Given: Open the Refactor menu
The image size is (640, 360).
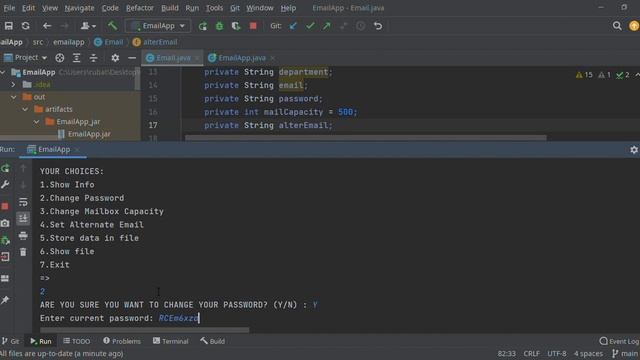Looking at the screenshot, I should point(140,8).
